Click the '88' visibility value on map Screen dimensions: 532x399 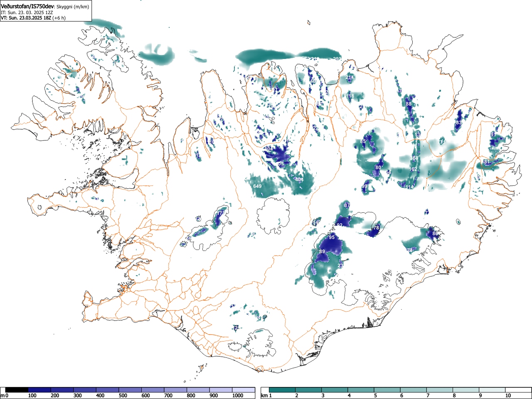[x=409, y=104]
